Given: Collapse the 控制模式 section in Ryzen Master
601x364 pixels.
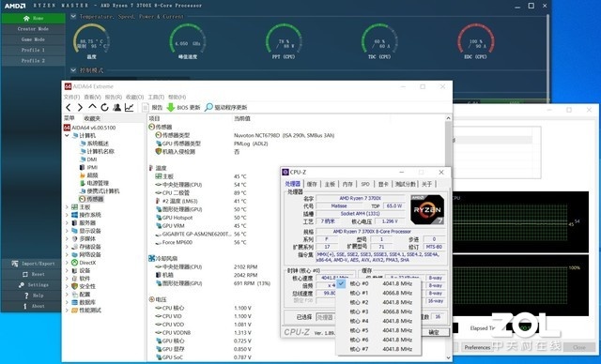Looking at the screenshot, I should 73,70.
